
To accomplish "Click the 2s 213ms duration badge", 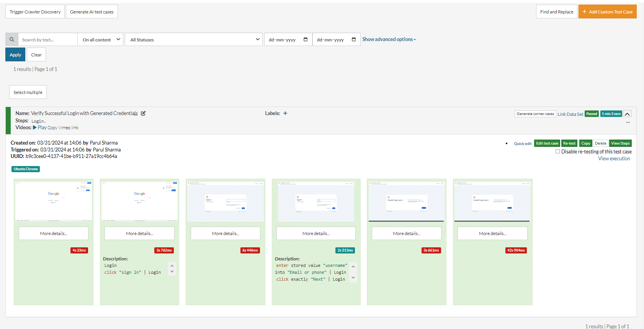I will 345,250.
